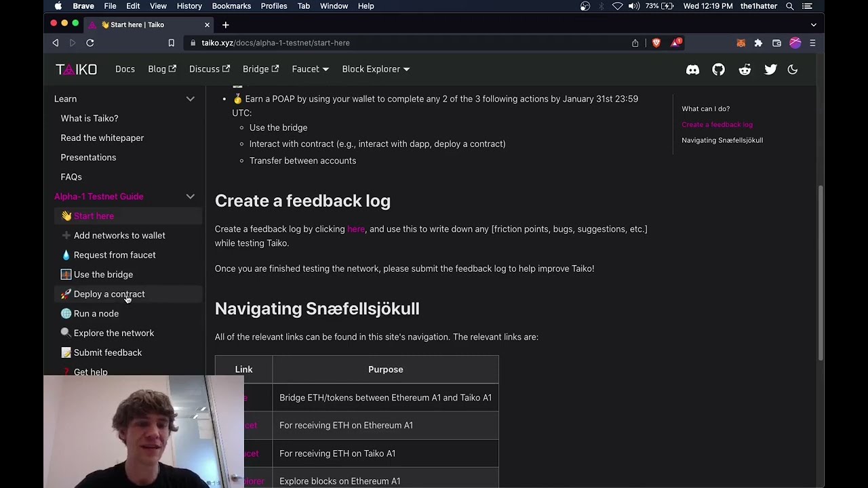Open Brave hamburger menu
868x488 pixels.
pyautogui.click(x=812, y=43)
